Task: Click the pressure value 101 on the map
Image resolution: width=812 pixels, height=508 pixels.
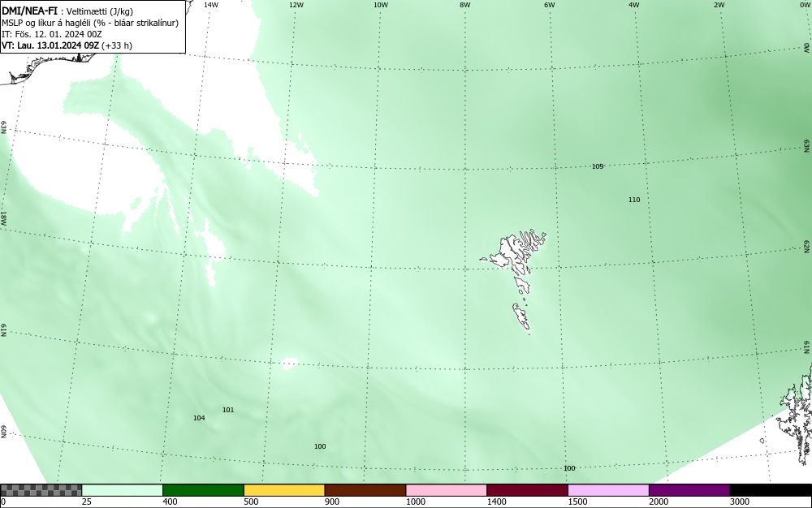Action: 228,410
